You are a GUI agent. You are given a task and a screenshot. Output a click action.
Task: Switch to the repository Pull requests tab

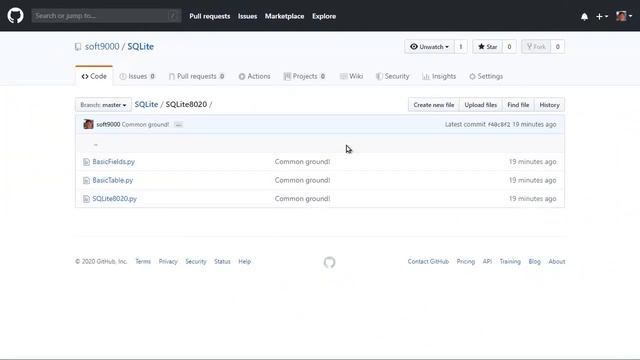tap(197, 76)
